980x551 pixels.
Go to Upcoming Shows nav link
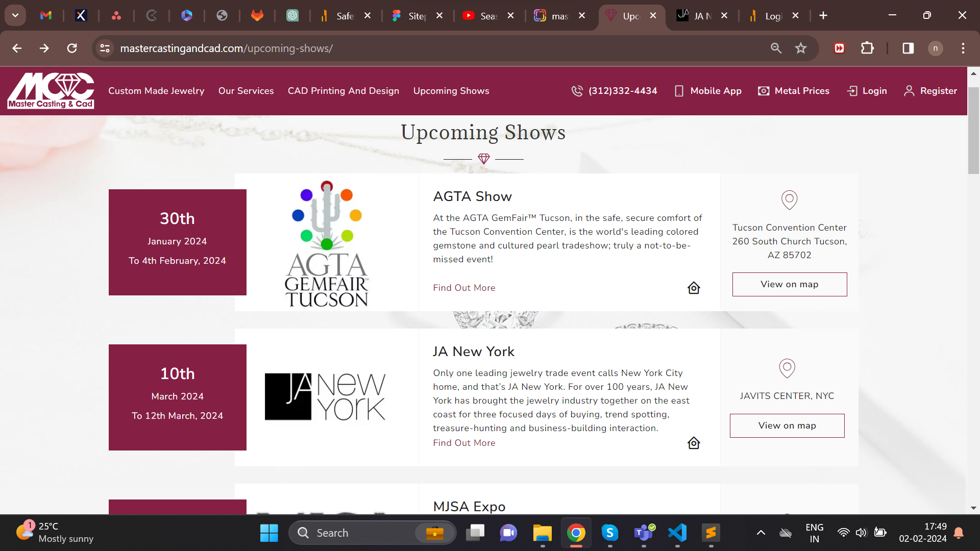[x=451, y=91]
